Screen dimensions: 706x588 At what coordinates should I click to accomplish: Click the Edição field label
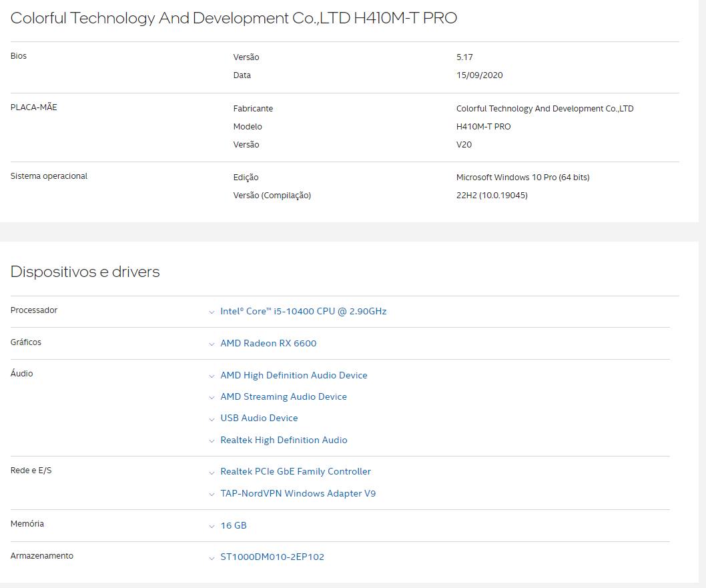pos(246,178)
